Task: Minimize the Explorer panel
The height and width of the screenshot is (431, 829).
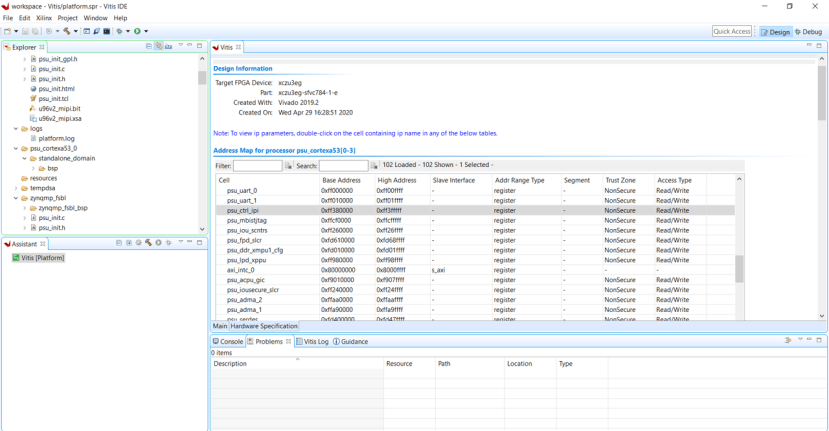Action: pyautogui.click(x=190, y=46)
